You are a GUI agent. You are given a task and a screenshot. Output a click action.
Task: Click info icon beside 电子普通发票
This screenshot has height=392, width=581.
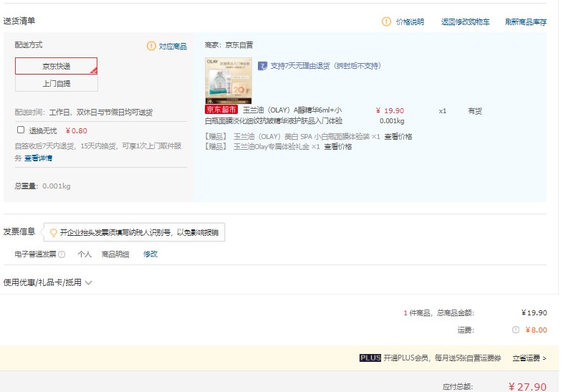point(62,254)
